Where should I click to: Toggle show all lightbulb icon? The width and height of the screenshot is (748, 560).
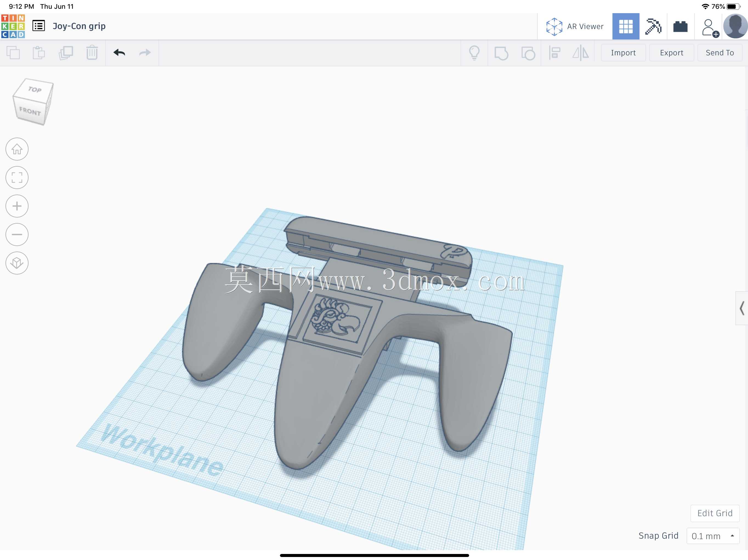pyautogui.click(x=474, y=53)
